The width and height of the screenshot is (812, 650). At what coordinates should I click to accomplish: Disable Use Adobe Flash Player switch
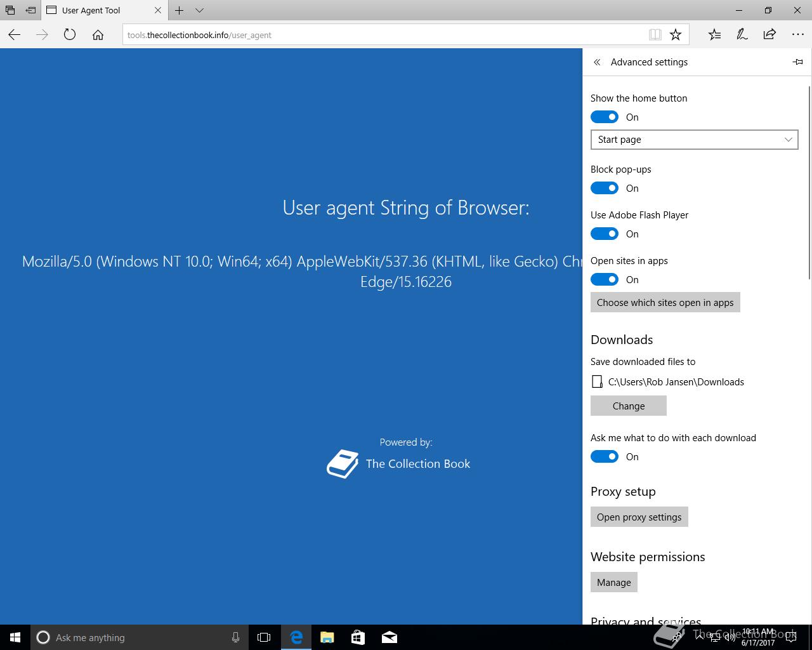pos(605,234)
